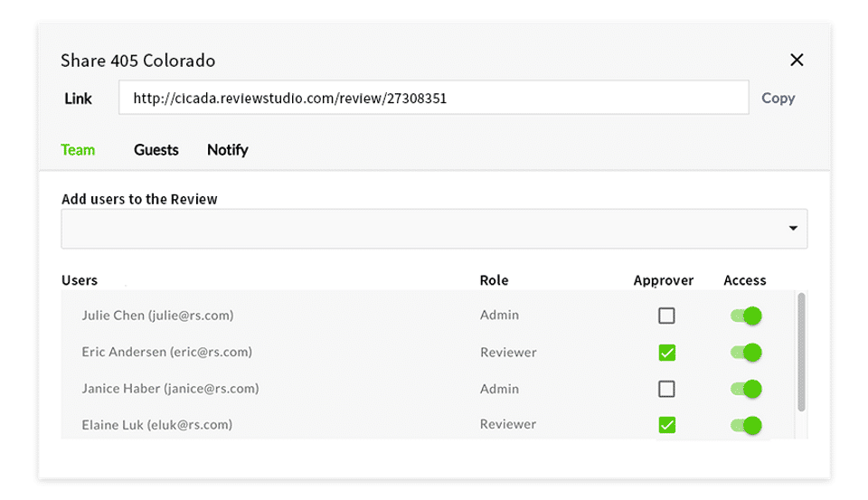Uncheck Approver box for Eric Andersen
Image resolution: width=868 pixels, height=500 pixels.
666,353
